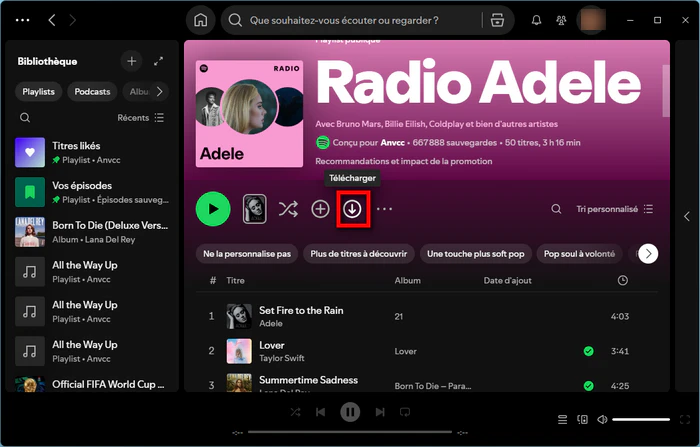The image size is (700, 447).
Task: Open the Home page icon
Action: coord(200,20)
